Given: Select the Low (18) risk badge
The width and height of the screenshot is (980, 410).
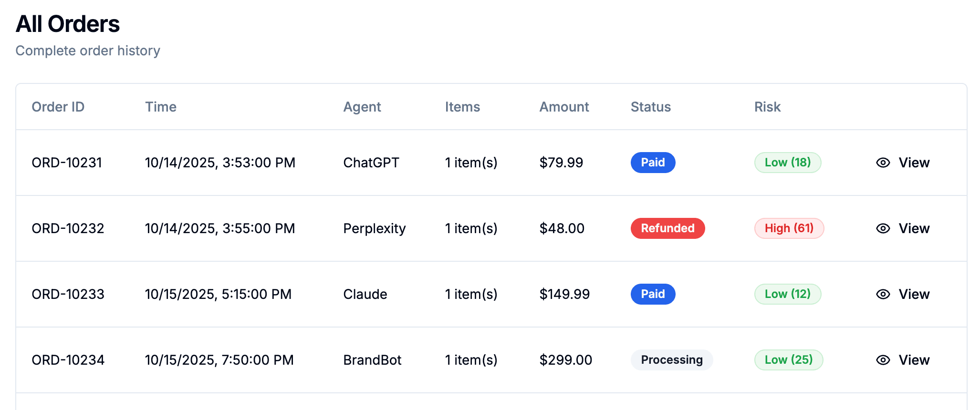Looking at the screenshot, I should point(787,163).
